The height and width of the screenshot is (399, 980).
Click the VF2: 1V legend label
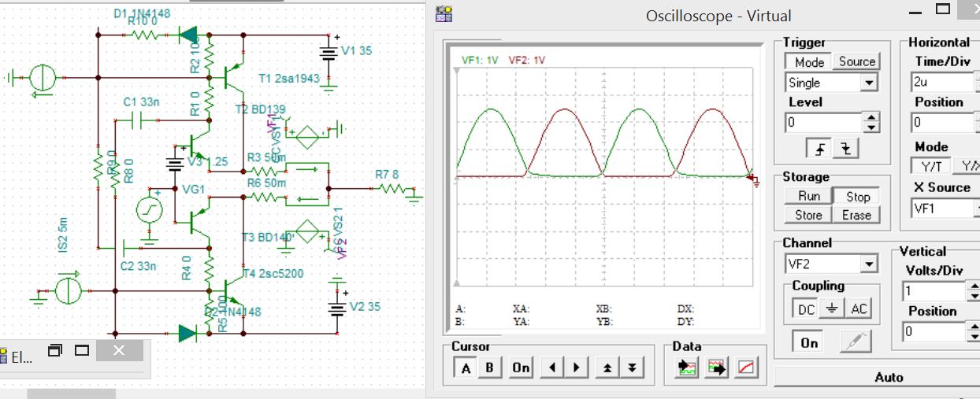point(527,60)
